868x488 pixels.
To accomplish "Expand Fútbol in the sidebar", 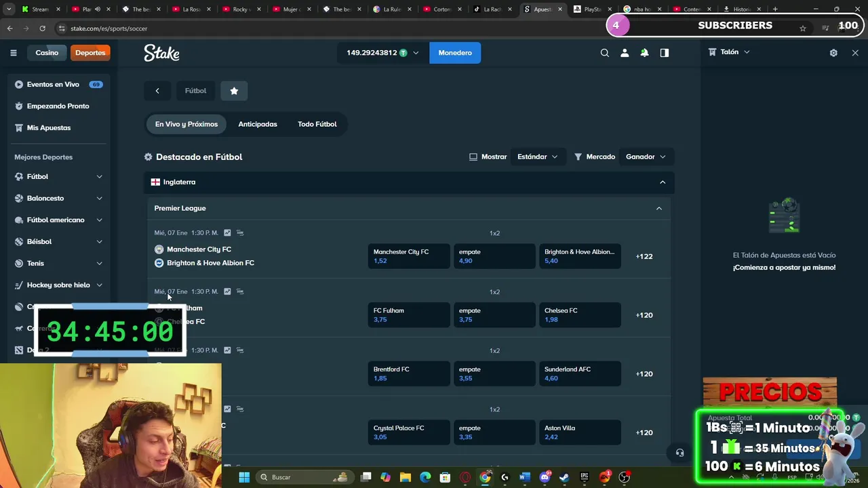I will point(99,176).
